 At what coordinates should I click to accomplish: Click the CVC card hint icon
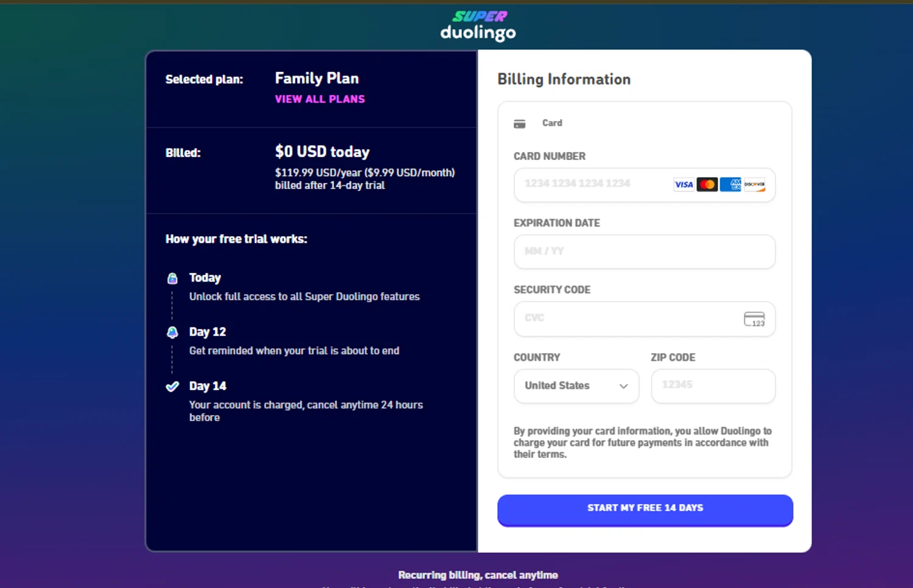[754, 319]
